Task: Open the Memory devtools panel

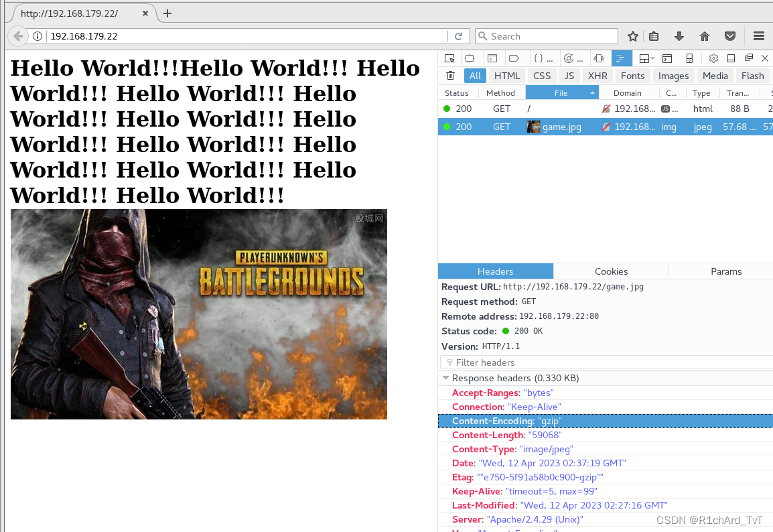Action: point(599,59)
